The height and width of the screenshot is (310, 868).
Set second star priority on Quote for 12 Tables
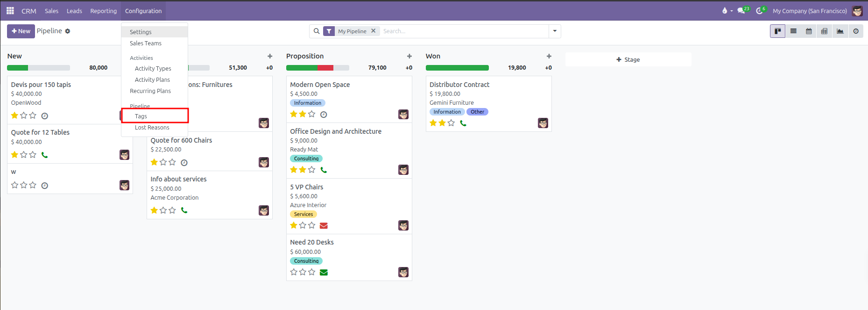(x=24, y=155)
